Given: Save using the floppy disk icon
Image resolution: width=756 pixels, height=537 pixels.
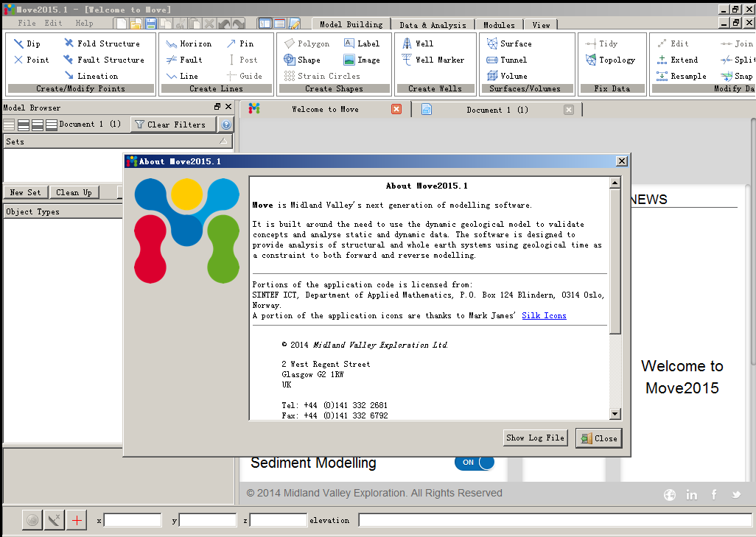Looking at the screenshot, I should pos(151,24).
